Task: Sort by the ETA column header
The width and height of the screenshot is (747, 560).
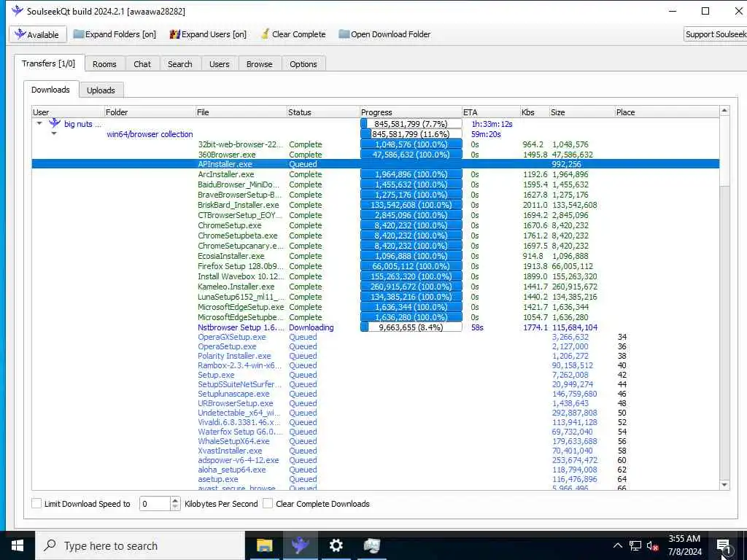Action: pos(491,112)
